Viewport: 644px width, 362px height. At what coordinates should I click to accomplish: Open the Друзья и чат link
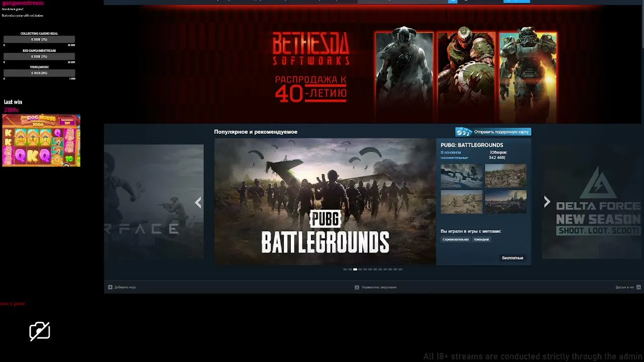625,287
